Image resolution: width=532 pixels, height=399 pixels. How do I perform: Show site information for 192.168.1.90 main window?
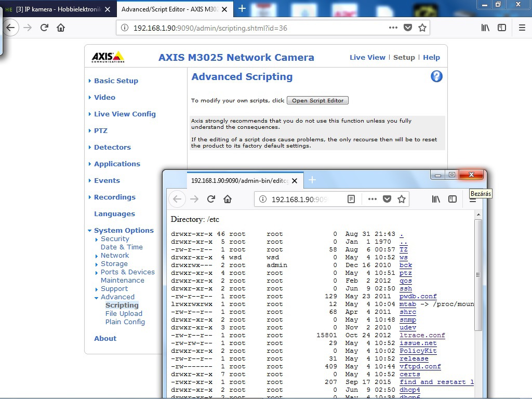[x=125, y=28]
